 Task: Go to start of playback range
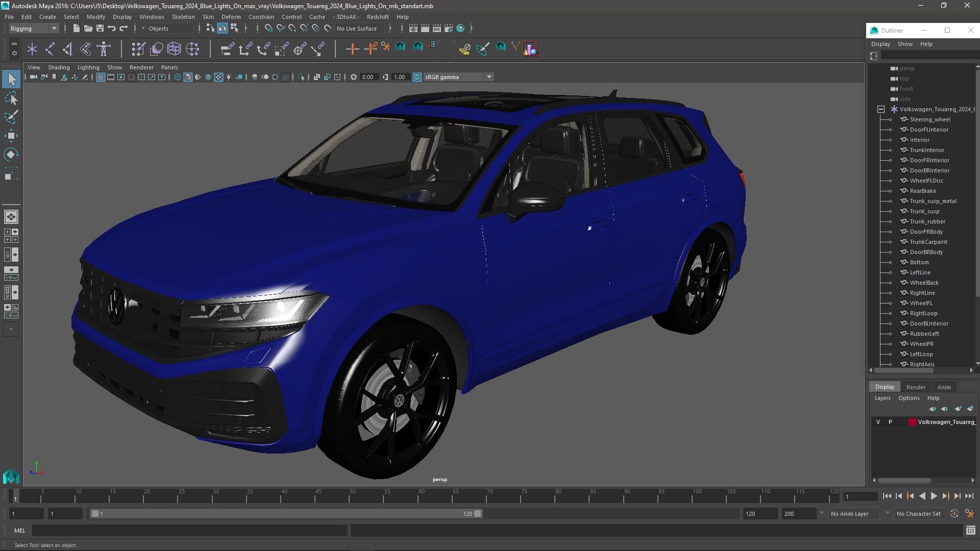click(x=887, y=496)
